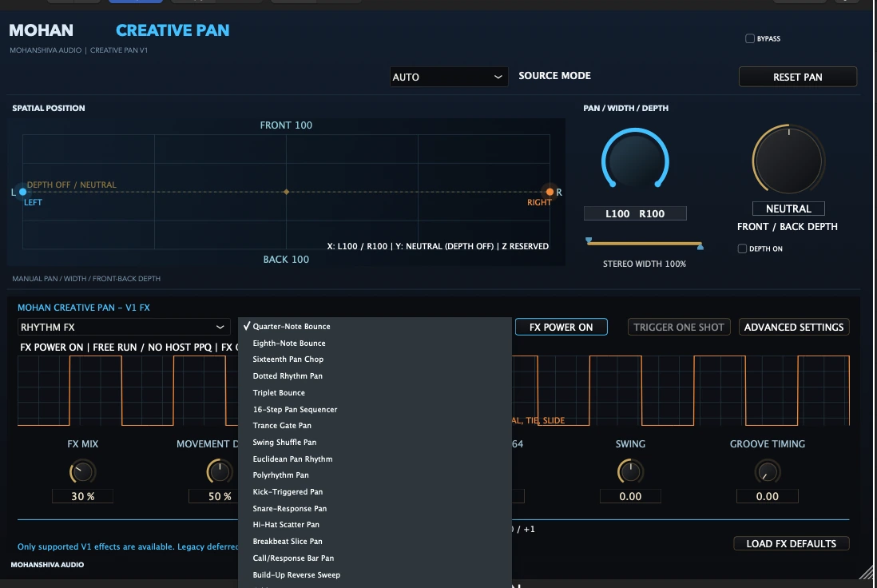The height and width of the screenshot is (588, 877).
Task: Select the right channel orange handle
Action: 550,192
